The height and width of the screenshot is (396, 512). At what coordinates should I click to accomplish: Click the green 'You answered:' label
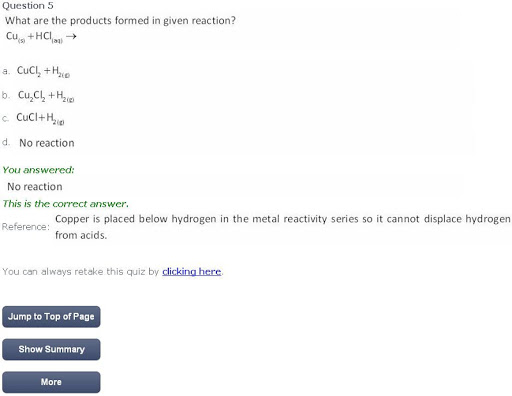coord(38,170)
